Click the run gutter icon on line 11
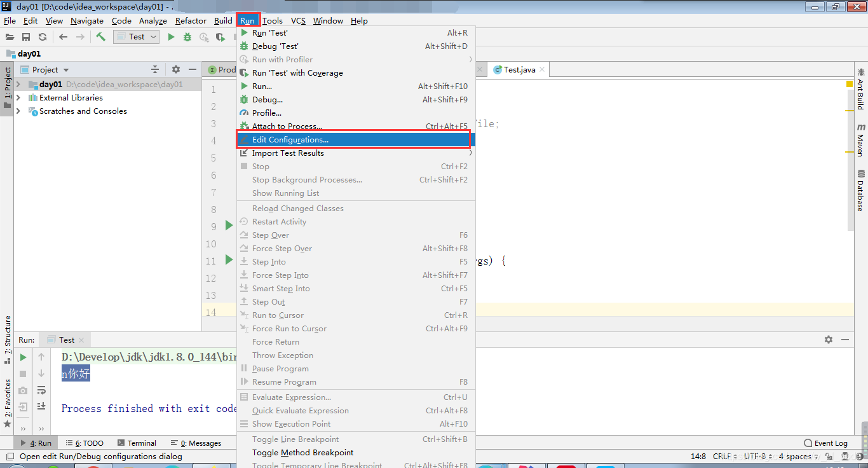The height and width of the screenshot is (468, 868). (229, 259)
